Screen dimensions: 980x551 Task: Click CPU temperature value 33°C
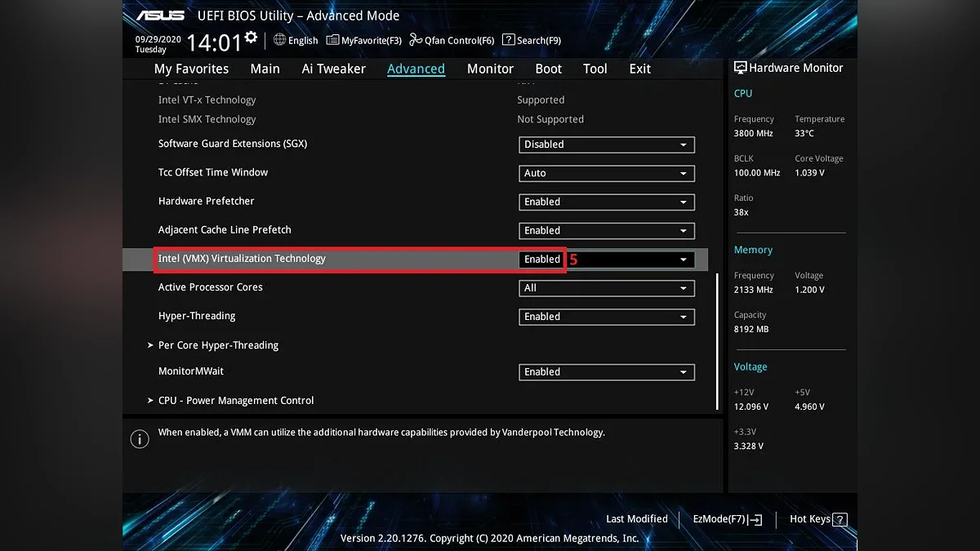tap(804, 134)
